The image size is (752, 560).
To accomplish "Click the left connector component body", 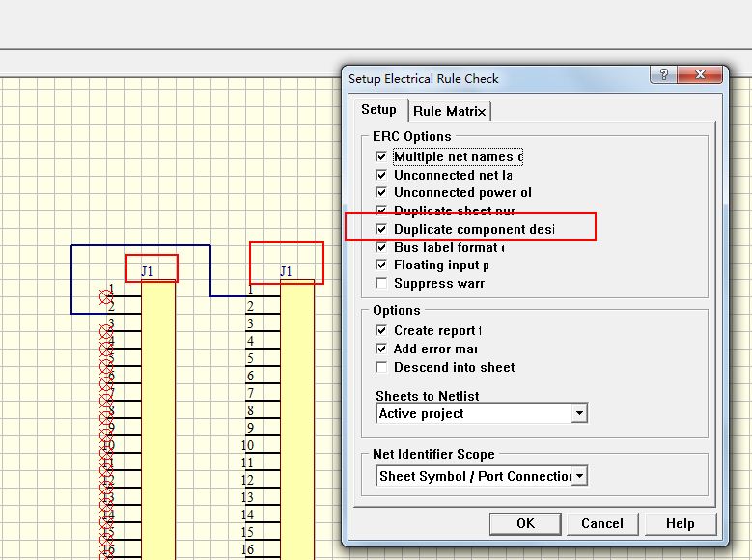I will [158, 420].
